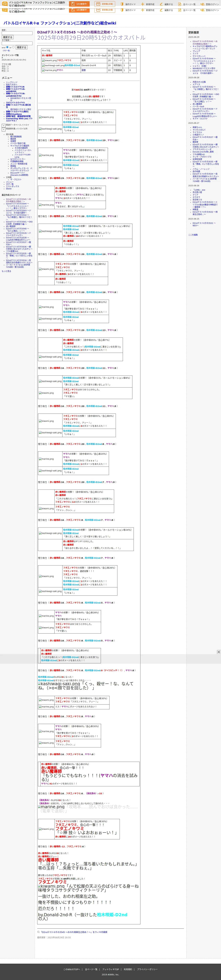Click 検索する button beside and/or radios
Screen dimensions: 221x980
click(21, 47)
